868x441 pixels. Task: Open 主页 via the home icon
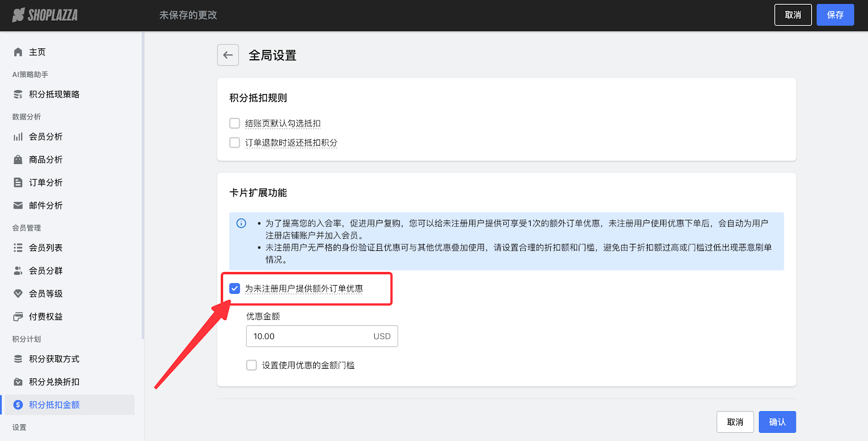(18, 52)
